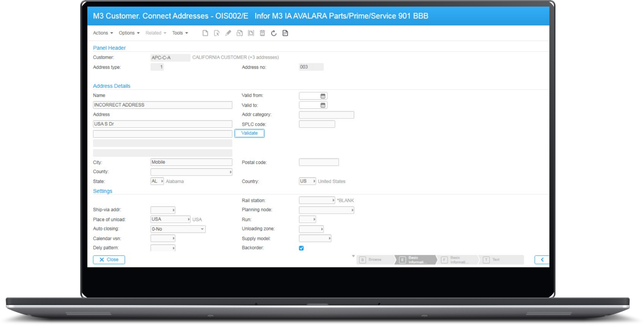Go to the Text panel step
This screenshot has width=644, height=325.
(496, 260)
